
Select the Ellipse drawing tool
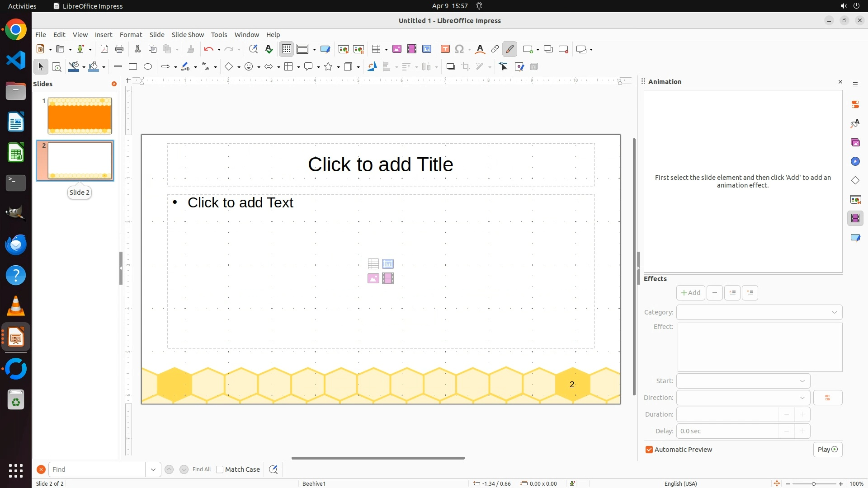click(148, 67)
